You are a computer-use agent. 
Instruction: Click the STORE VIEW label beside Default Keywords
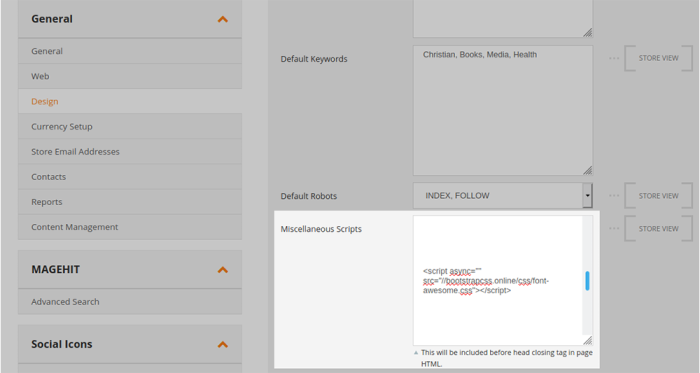click(x=658, y=58)
